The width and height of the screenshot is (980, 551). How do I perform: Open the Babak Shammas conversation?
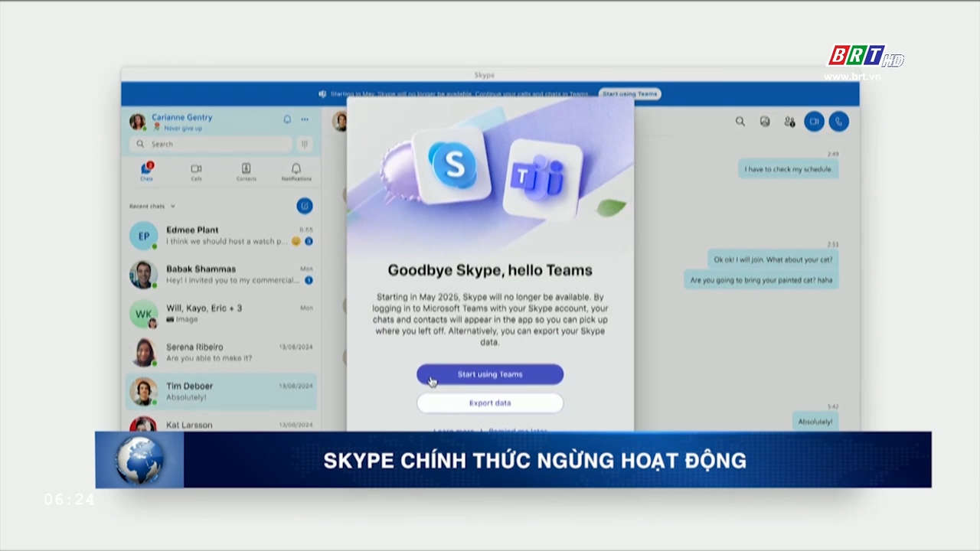(x=221, y=275)
